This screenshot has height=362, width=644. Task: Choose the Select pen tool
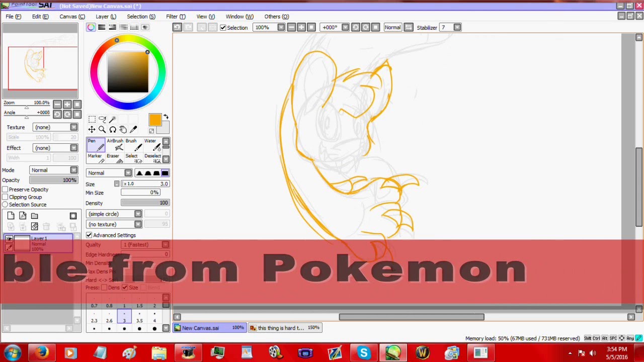[x=133, y=158]
